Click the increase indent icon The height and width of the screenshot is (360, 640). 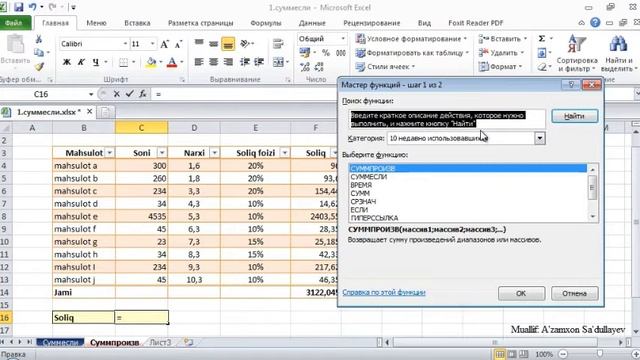pos(259,62)
